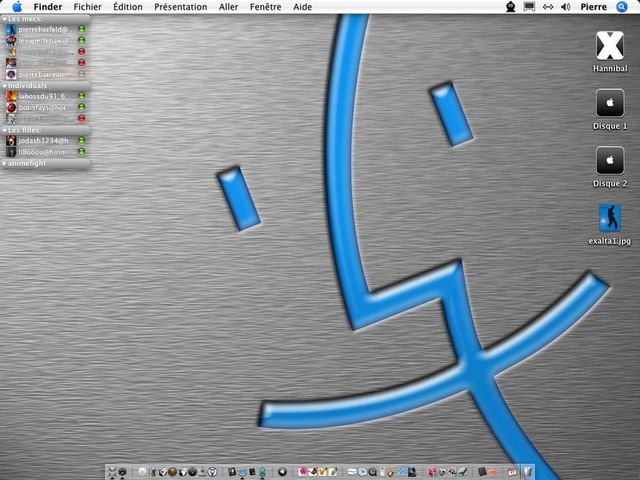Click the display icon in menu bar
This screenshot has width=640, height=480.
point(529,7)
